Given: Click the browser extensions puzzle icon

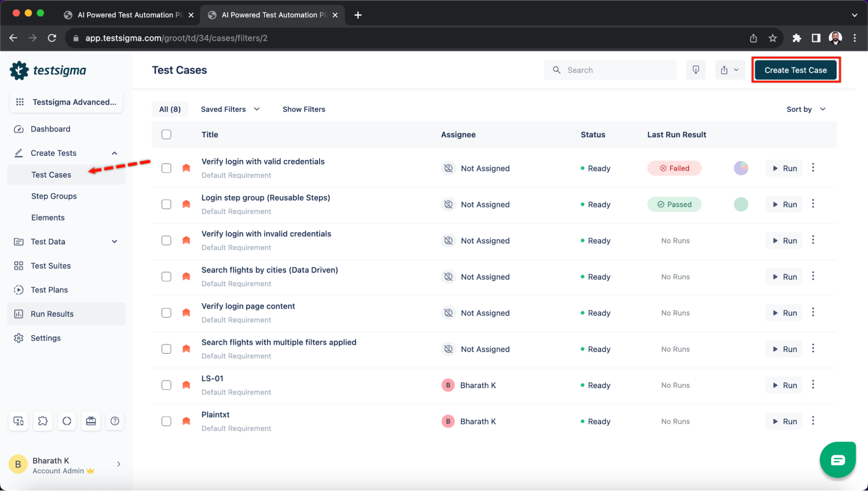Looking at the screenshot, I should pos(796,38).
